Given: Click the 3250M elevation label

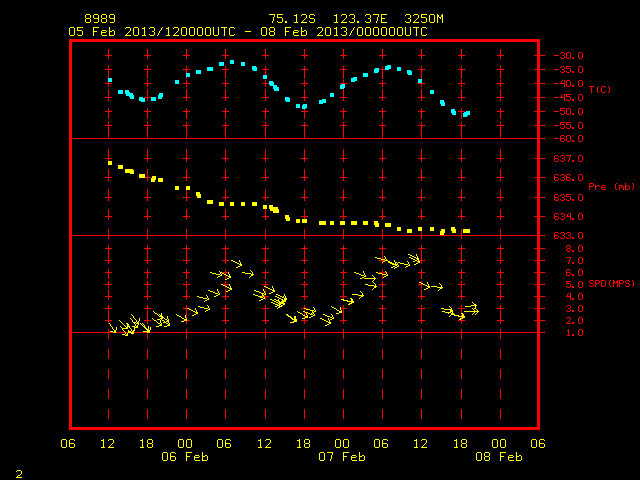Looking at the screenshot, I should [x=424, y=19].
